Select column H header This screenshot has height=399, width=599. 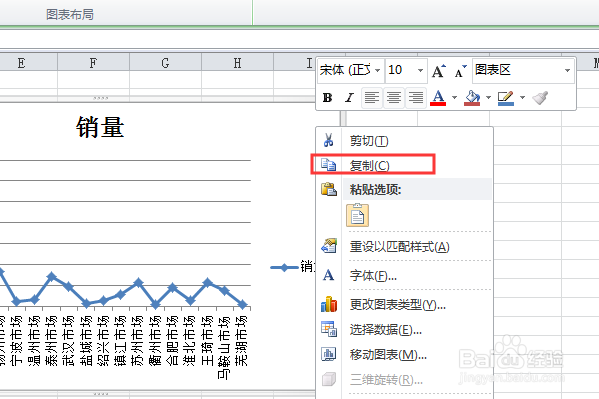pos(237,62)
